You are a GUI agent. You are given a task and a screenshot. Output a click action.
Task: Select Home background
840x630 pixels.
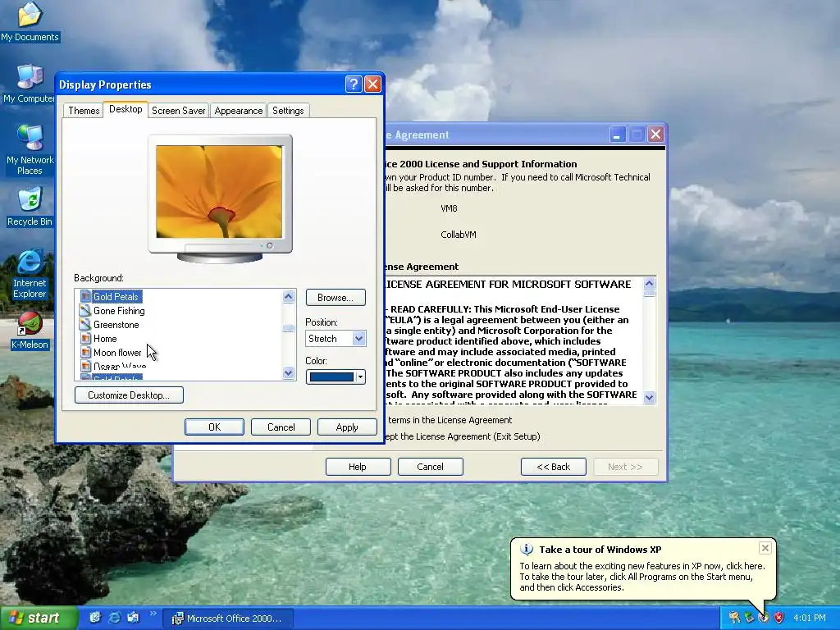click(98, 339)
